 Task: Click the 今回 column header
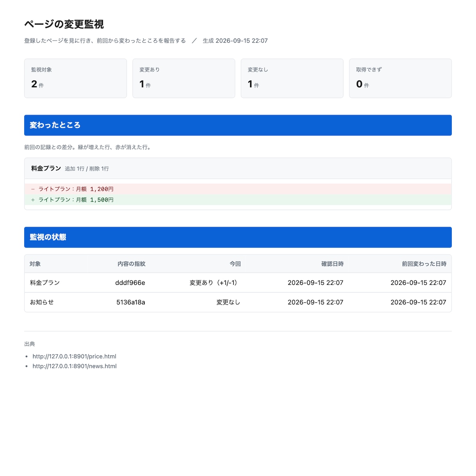pyautogui.click(x=235, y=264)
